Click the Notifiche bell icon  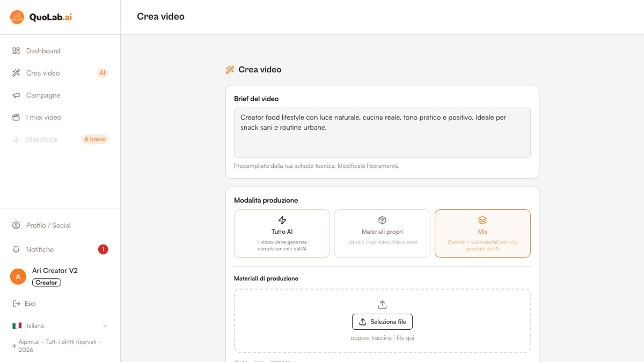click(x=16, y=249)
